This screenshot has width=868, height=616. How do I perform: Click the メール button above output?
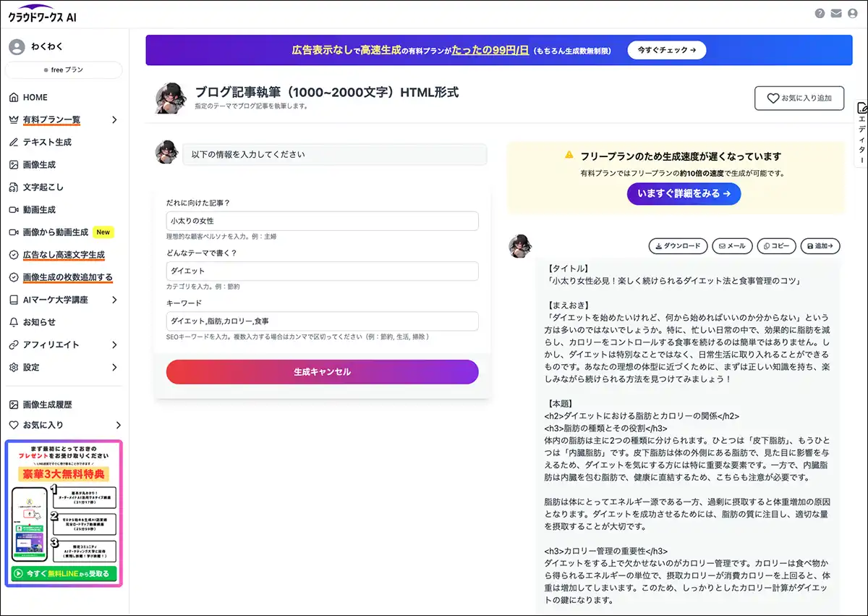pos(732,246)
